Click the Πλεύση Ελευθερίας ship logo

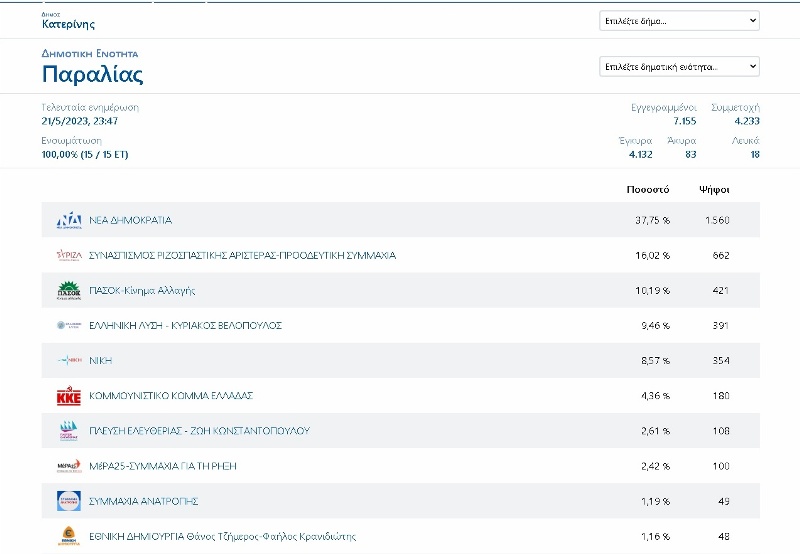tap(69, 431)
